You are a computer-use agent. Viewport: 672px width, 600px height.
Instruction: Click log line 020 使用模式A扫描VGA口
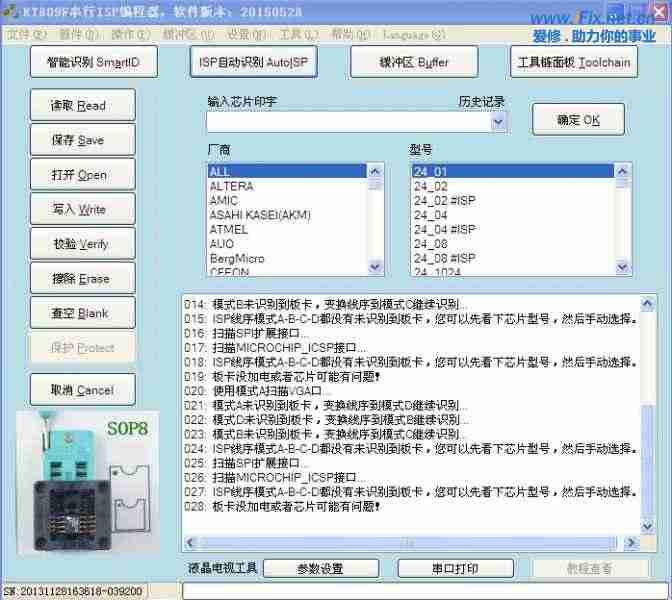257,391
